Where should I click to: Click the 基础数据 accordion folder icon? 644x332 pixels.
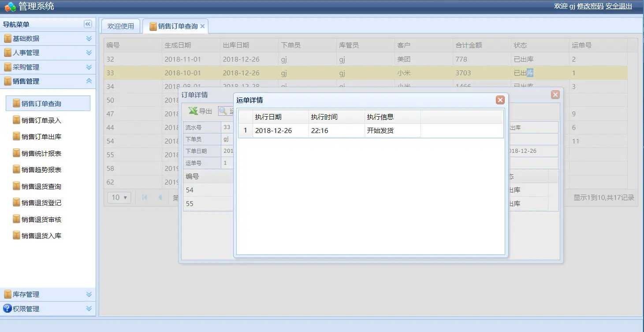(x=7, y=38)
